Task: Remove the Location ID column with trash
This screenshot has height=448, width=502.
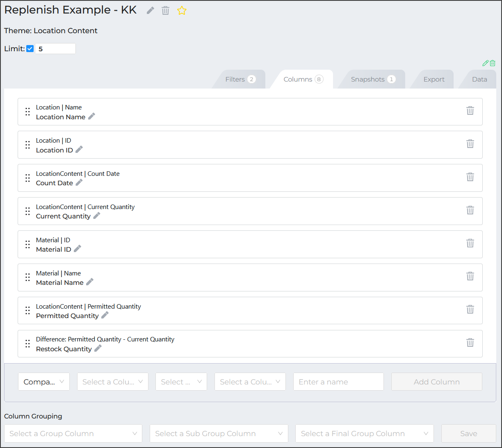Action: (470, 144)
